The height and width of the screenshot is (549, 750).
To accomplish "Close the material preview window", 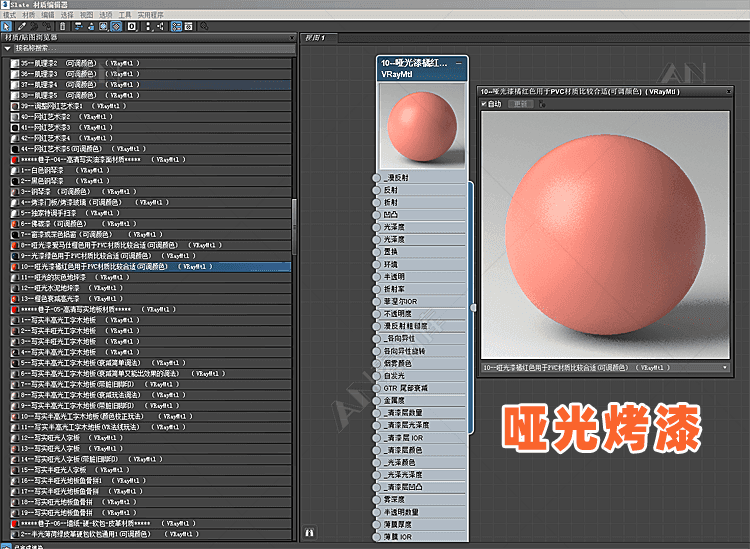I will coord(729,91).
